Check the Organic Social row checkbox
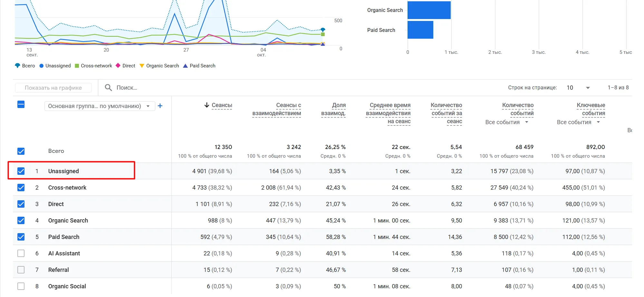The image size is (644, 297). 21,286
